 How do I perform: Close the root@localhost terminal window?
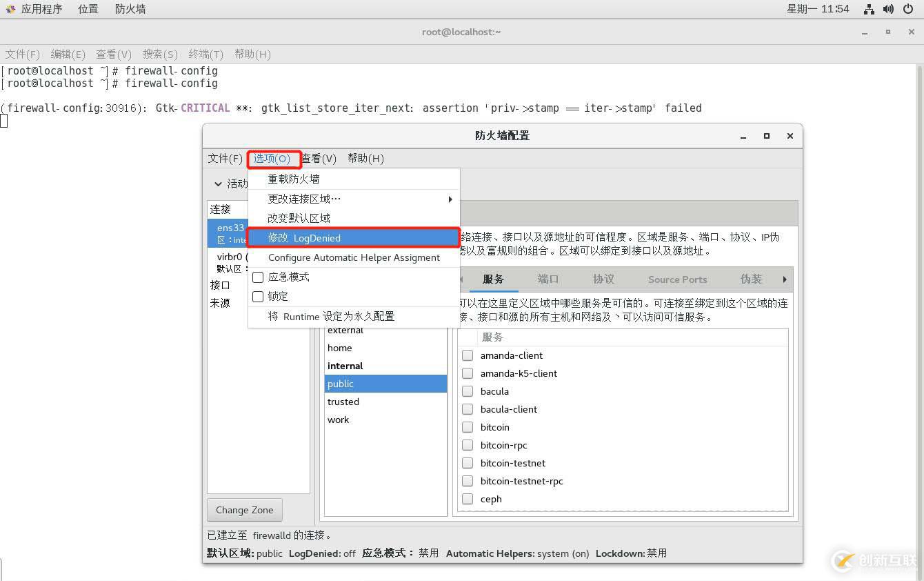click(x=910, y=32)
